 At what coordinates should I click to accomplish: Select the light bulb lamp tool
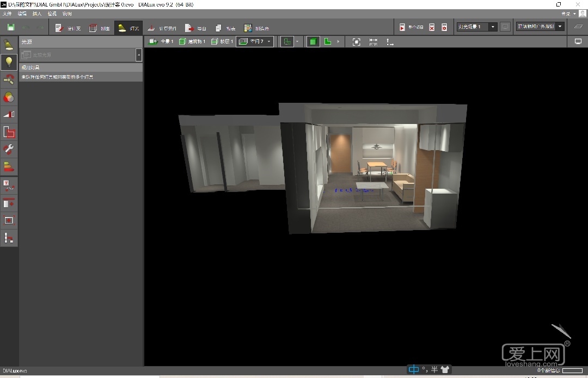[x=9, y=62]
